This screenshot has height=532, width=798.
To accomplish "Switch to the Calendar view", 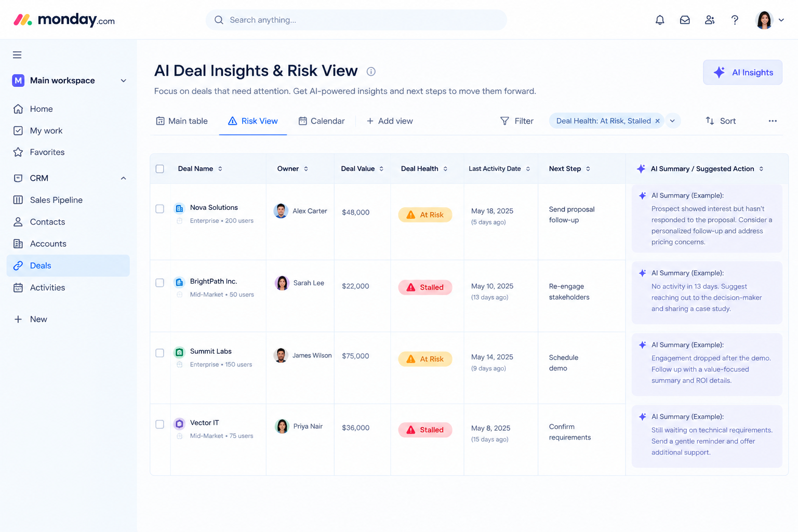I will coord(322,121).
